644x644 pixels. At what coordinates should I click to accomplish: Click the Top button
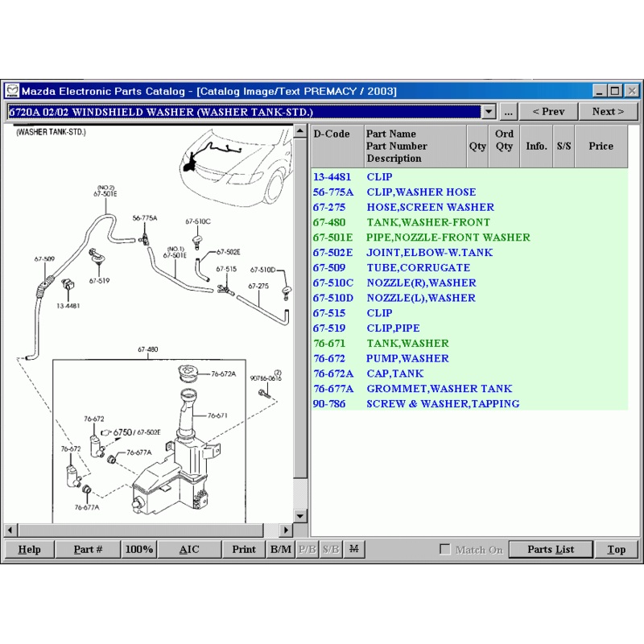[616, 550]
